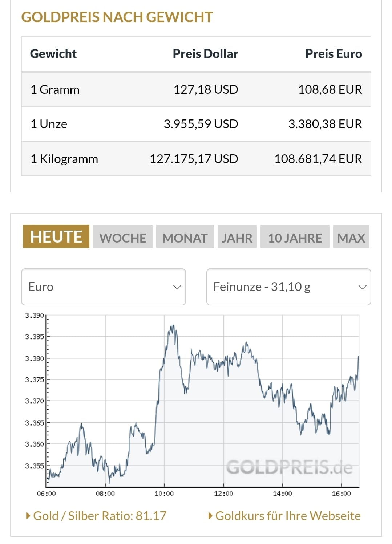Screen dimensions: 392x544
Task: Switch to the HEUTE chart tab
Action: click(x=56, y=237)
